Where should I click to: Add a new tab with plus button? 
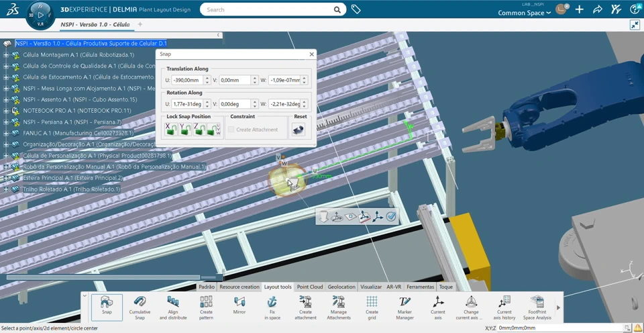(140, 24)
